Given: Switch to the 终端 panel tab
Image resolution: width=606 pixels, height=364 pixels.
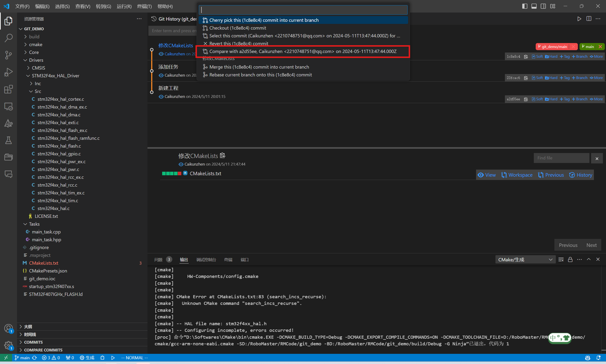Looking at the screenshot, I should coord(228,259).
